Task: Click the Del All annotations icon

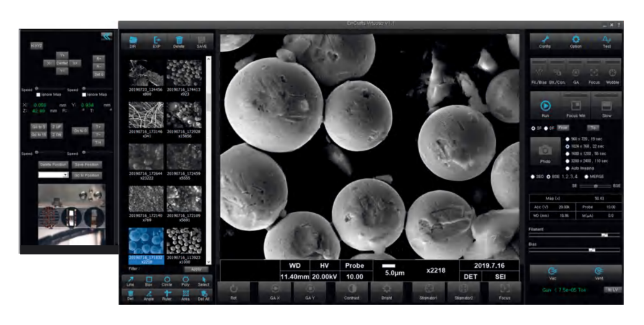Action: 204,295
